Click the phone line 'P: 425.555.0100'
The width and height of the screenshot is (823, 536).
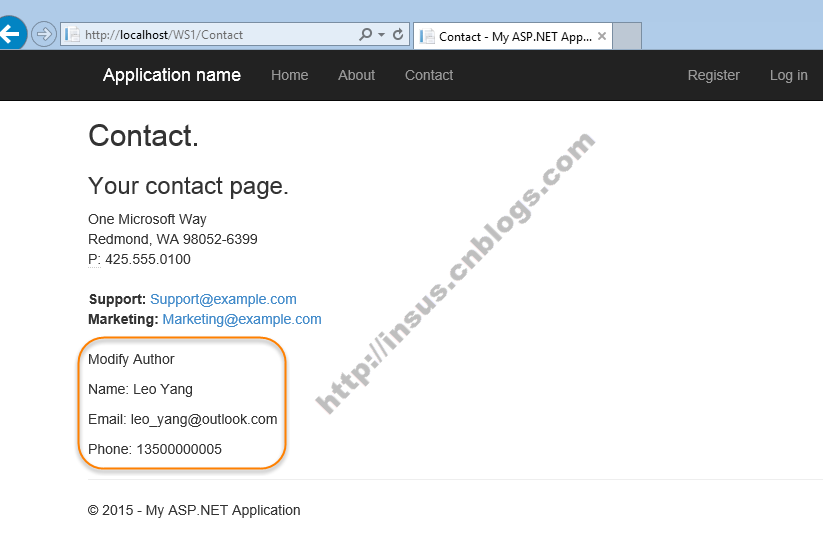pos(139,259)
